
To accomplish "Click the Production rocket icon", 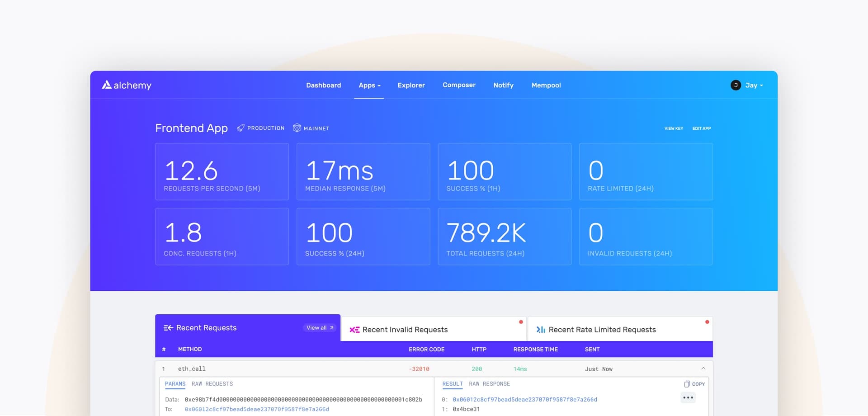I will point(241,128).
